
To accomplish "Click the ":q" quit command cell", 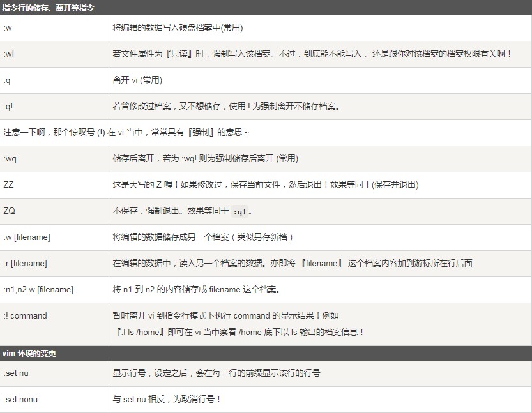I will (11, 81).
